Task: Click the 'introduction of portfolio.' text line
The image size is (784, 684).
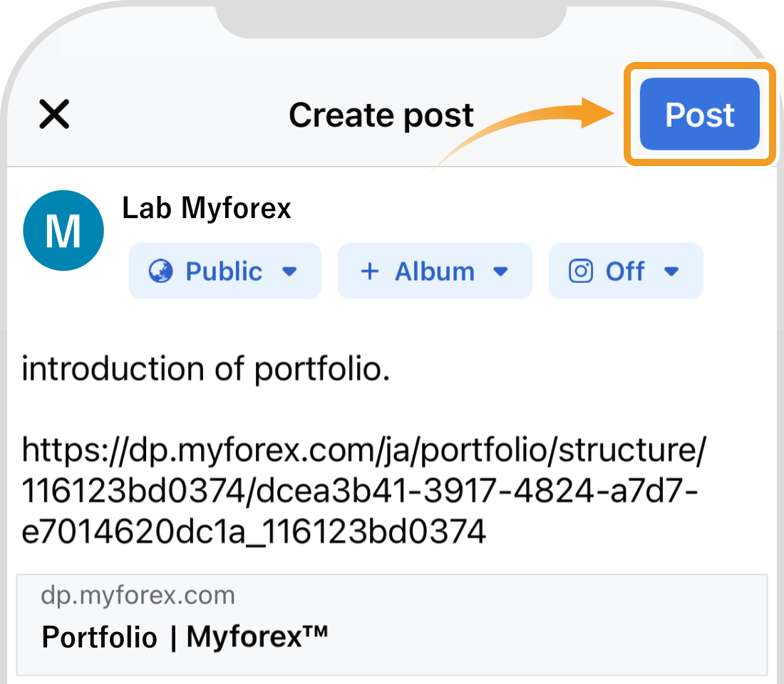Action: pyautogui.click(x=206, y=370)
